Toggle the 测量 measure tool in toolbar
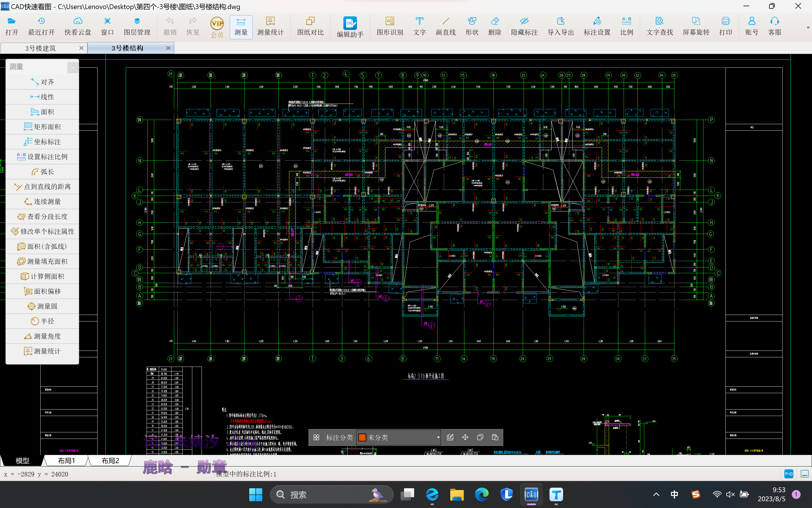The width and height of the screenshot is (812, 508). tap(241, 27)
